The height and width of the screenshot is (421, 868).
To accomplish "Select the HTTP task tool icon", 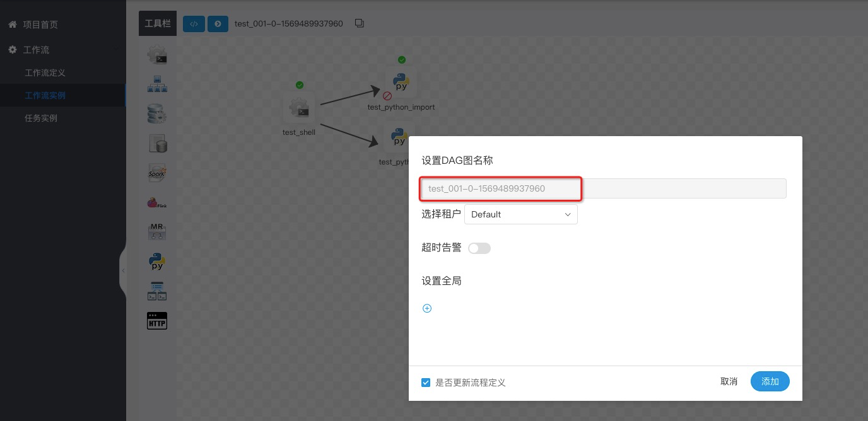I will click(157, 321).
